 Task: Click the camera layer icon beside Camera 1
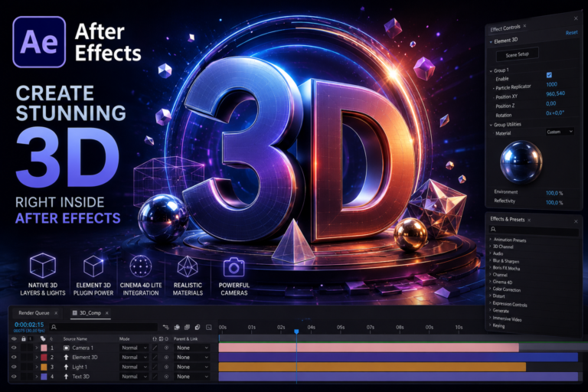tap(67, 348)
